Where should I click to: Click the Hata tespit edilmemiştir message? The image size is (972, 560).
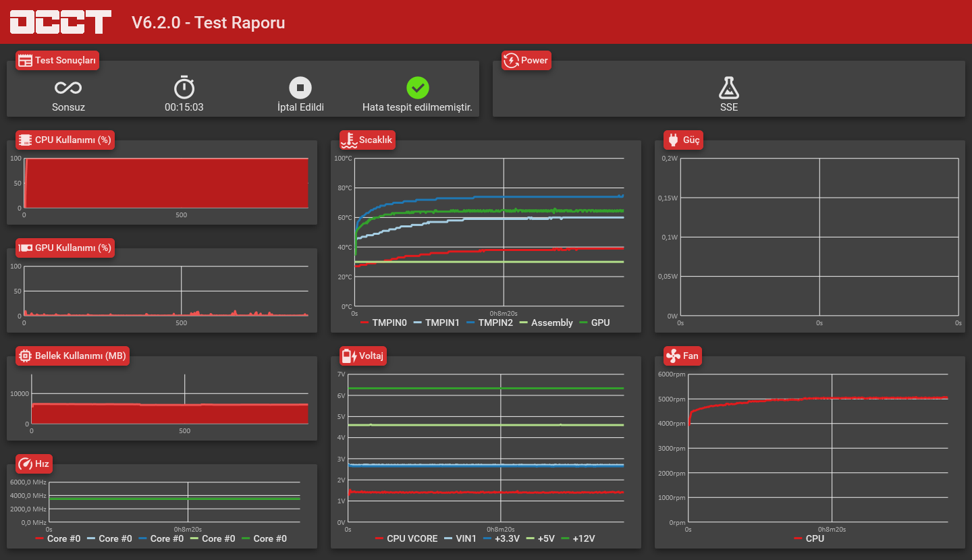tap(417, 107)
